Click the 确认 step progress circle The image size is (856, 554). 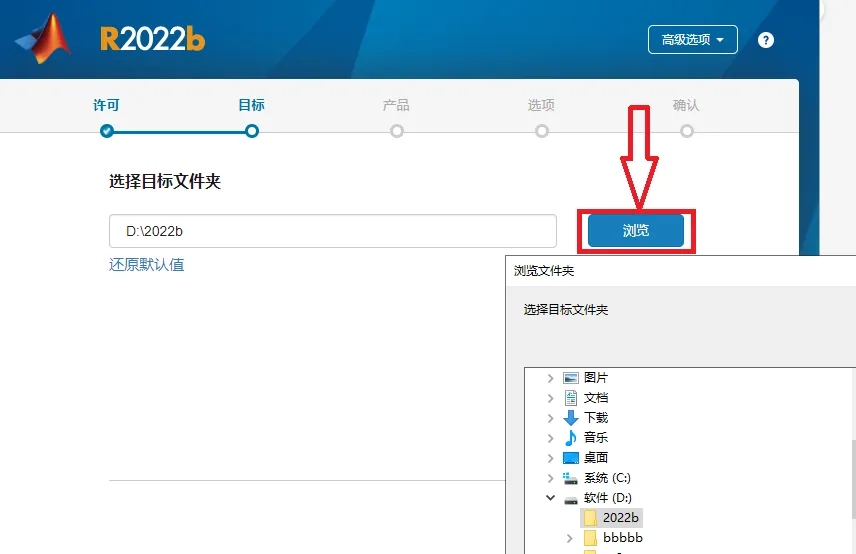687,131
